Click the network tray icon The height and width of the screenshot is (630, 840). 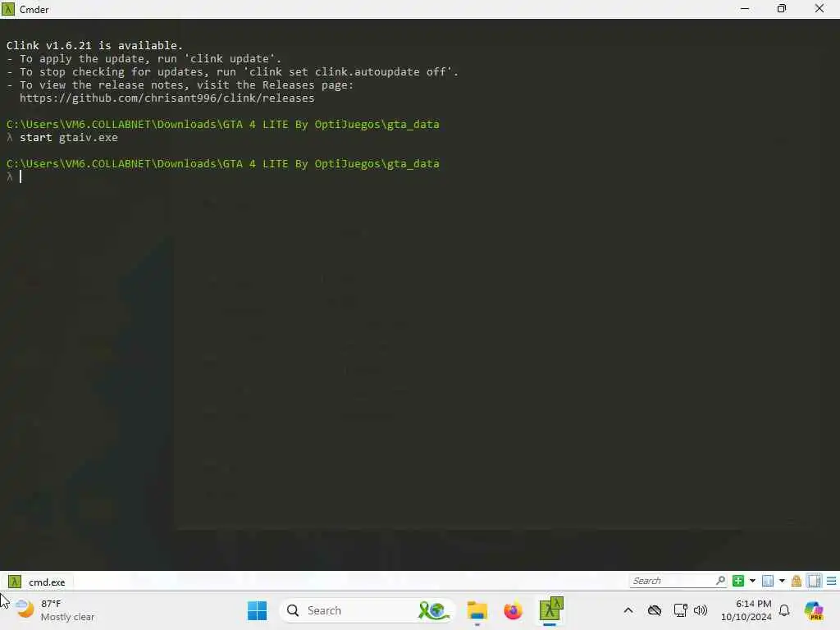tap(680, 610)
